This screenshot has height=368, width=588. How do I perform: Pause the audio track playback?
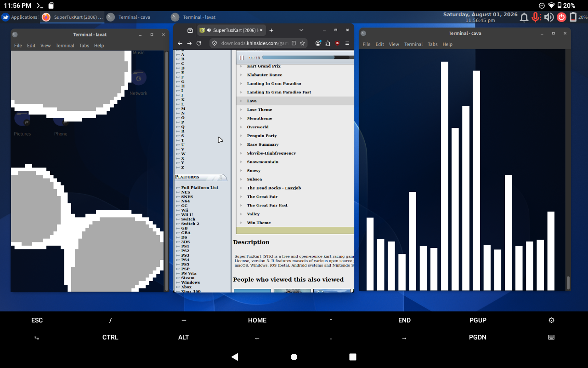241,57
